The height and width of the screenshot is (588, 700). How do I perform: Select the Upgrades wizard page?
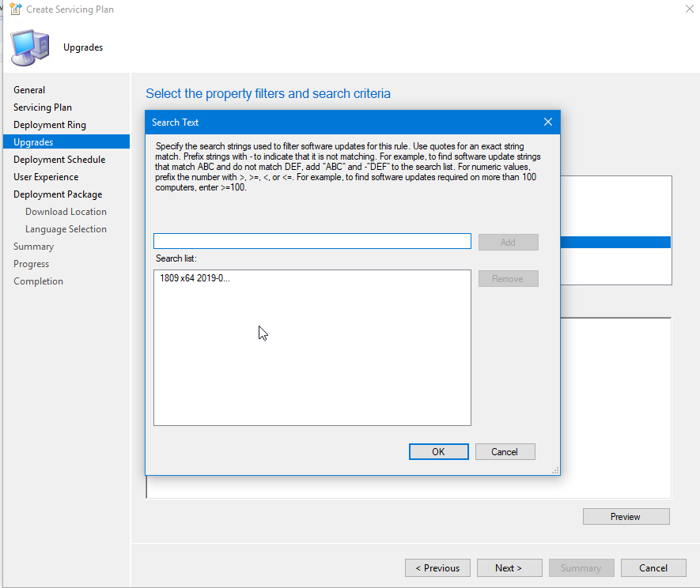tap(66, 142)
